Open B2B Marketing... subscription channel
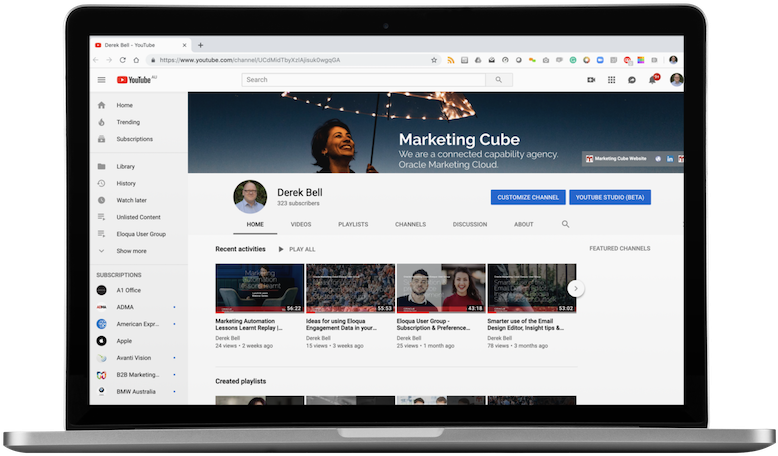Image resolution: width=778 pixels, height=456 pixels. (138, 375)
